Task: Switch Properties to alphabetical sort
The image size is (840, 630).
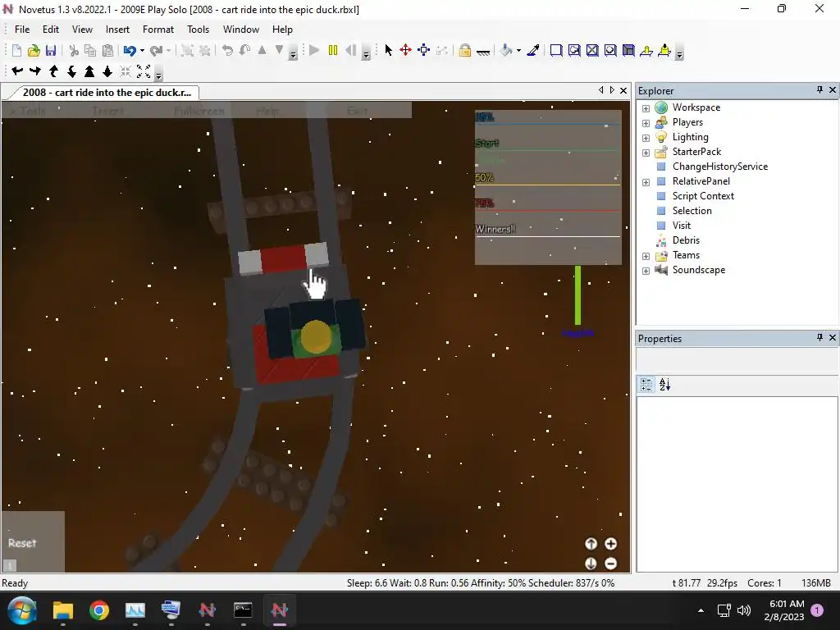Action: pyautogui.click(x=664, y=385)
